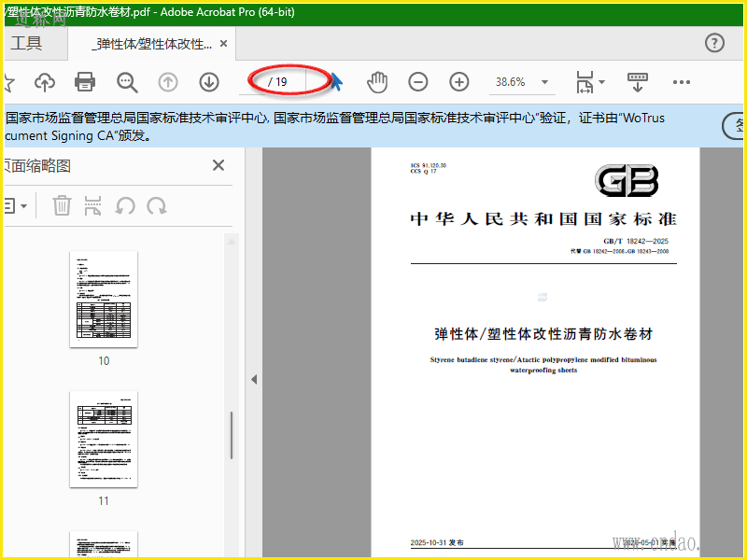Select page 11 thumbnail
747x560 pixels.
click(104, 439)
